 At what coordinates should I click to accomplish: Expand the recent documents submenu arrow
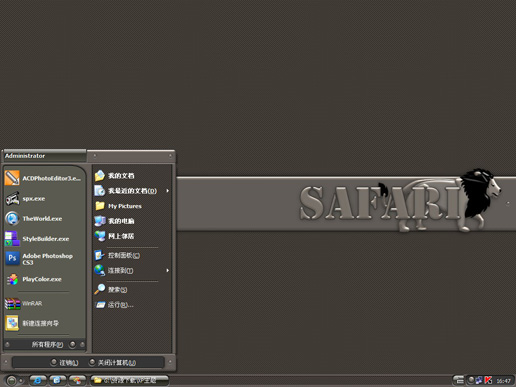168,191
